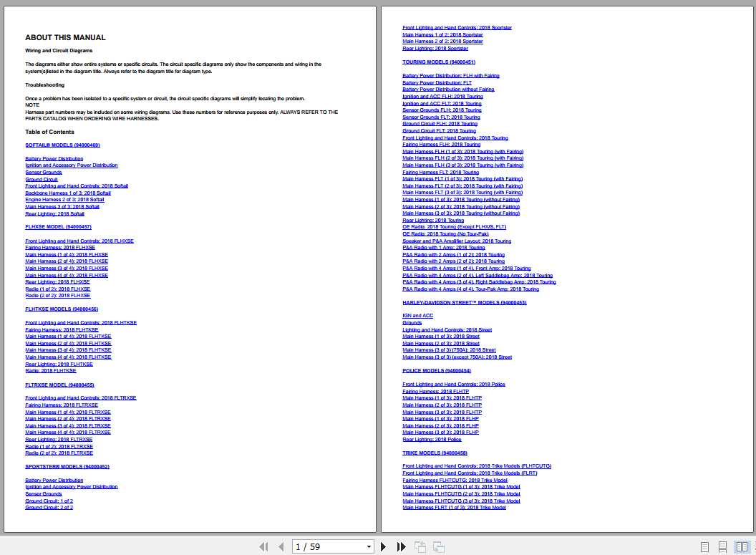
Task: Open Main Harness FLRT (1 of 3) Trike
Action: [x=454, y=508]
